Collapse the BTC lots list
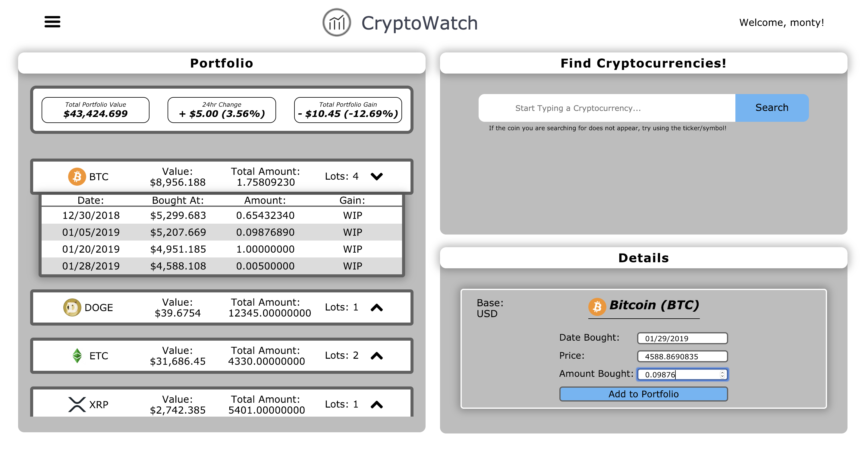 [376, 176]
